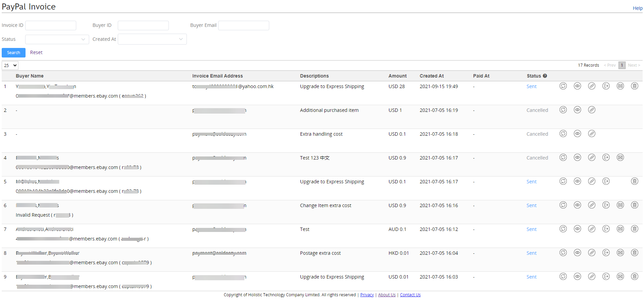
Task: Delete the USD 28 invoice with trash icon
Action: [x=635, y=86]
